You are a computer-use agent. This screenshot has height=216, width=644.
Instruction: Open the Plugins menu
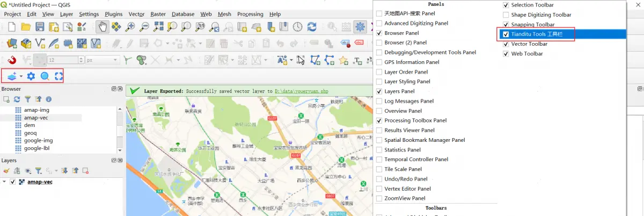click(x=114, y=14)
